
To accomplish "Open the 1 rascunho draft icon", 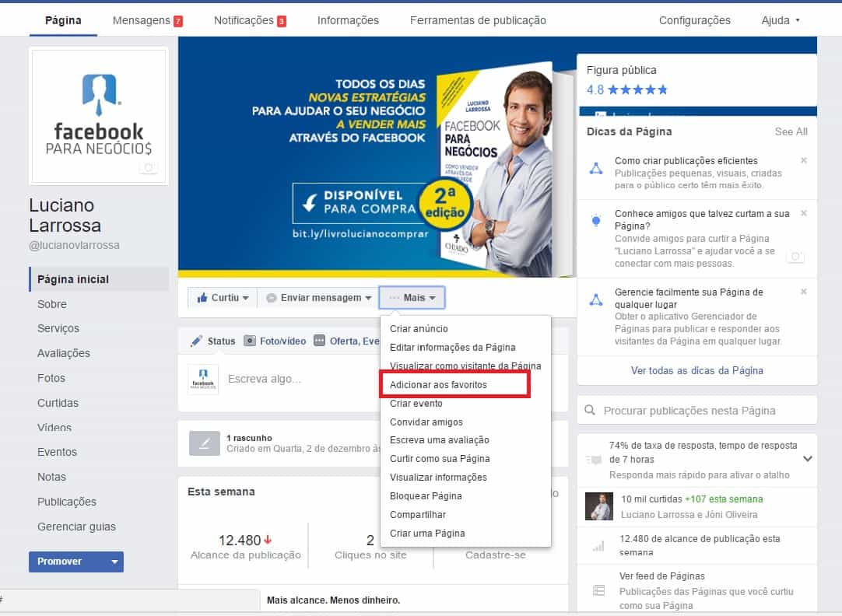I will coord(204,443).
